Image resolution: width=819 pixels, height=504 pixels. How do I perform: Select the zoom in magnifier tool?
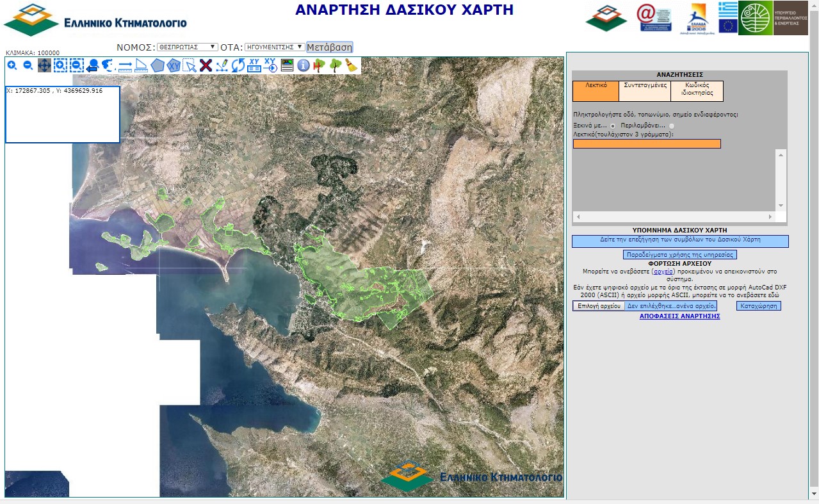(x=12, y=65)
